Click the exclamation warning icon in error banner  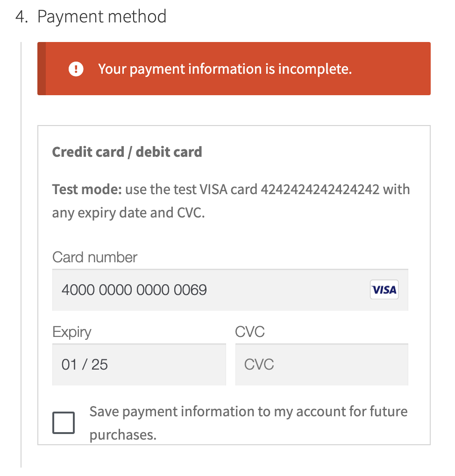(76, 69)
